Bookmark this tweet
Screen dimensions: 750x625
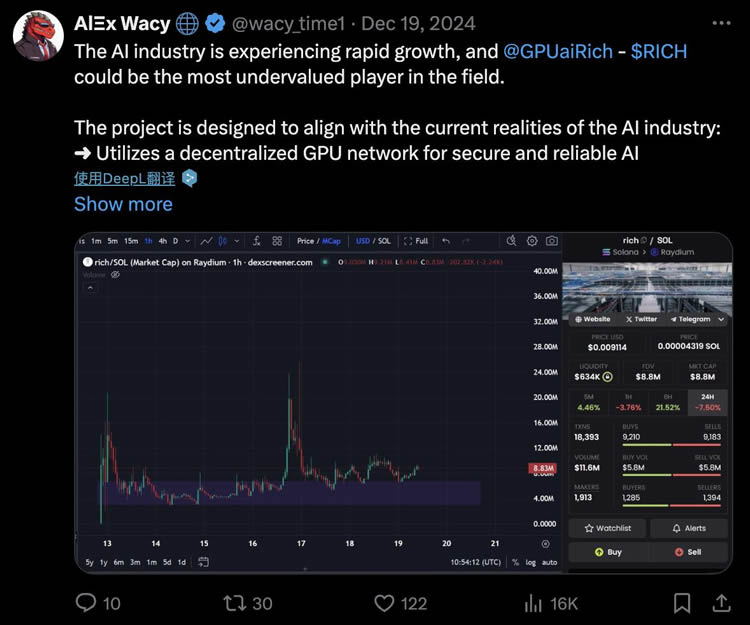click(682, 602)
